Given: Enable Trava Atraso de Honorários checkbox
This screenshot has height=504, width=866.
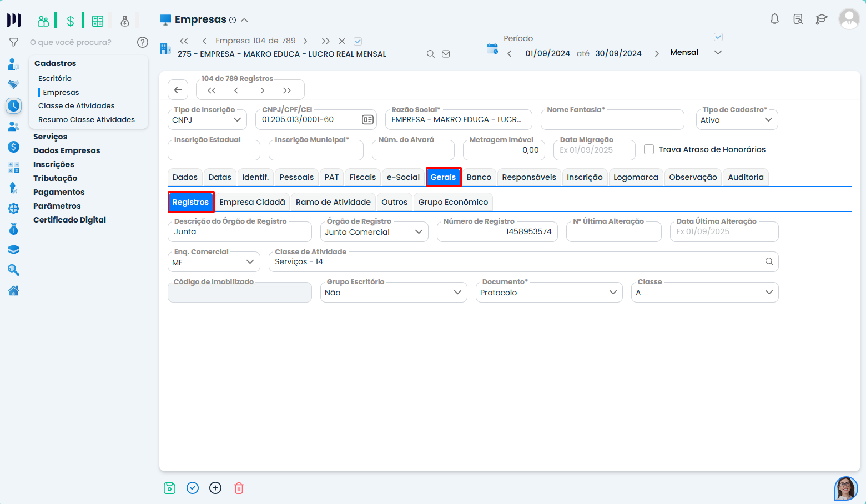Looking at the screenshot, I should [x=649, y=149].
